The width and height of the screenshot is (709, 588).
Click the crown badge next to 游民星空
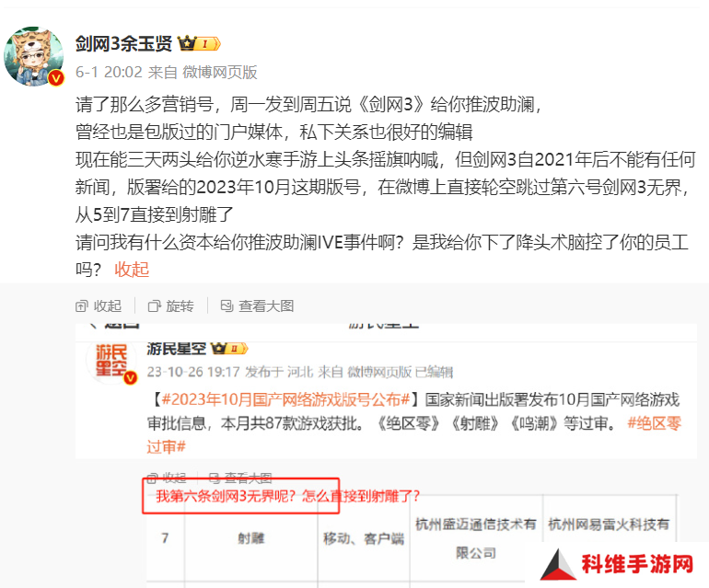(x=229, y=349)
